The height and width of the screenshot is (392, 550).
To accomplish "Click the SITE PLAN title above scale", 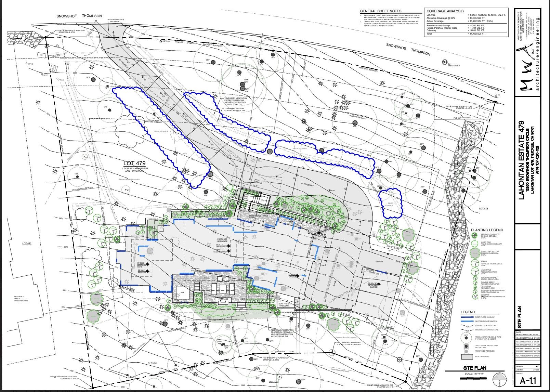I will click(475, 368).
